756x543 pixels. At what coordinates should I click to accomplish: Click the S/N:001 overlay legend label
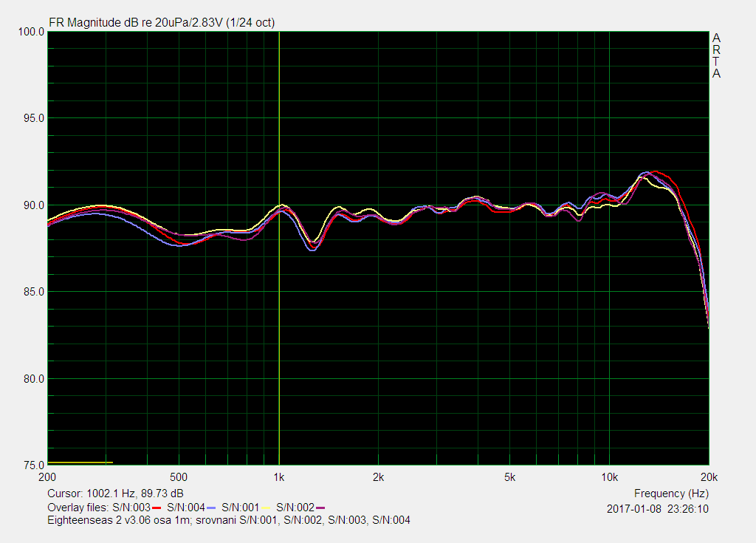point(240,508)
